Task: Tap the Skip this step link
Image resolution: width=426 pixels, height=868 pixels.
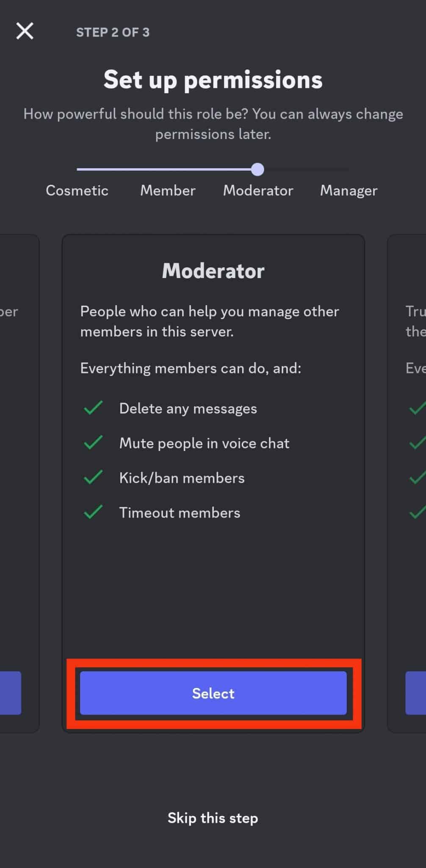Action: click(213, 818)
